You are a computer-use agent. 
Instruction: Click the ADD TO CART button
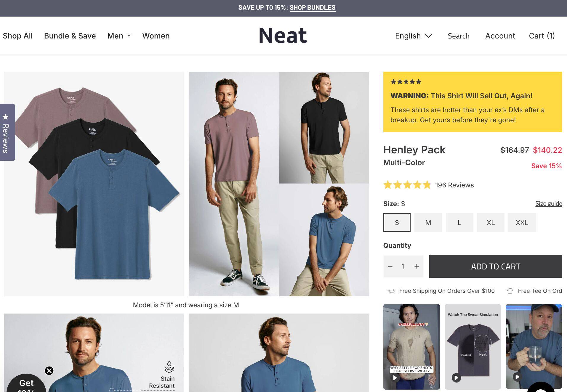click(495, 266)
